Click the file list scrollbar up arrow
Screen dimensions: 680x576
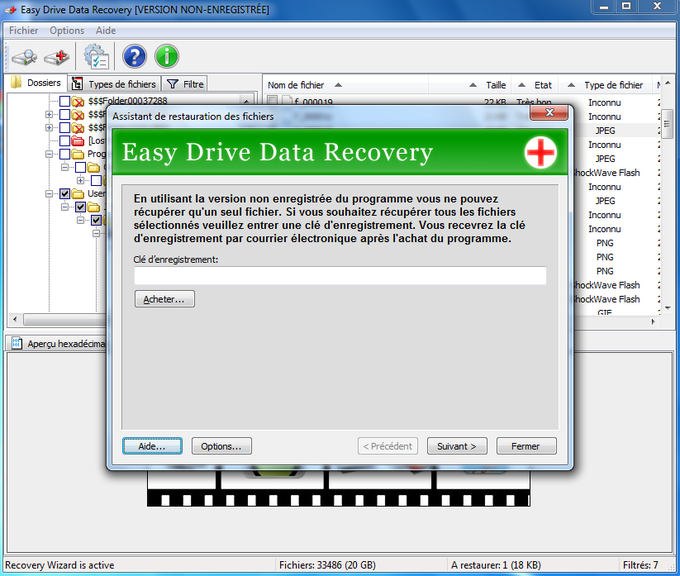(x=667, y=82)
